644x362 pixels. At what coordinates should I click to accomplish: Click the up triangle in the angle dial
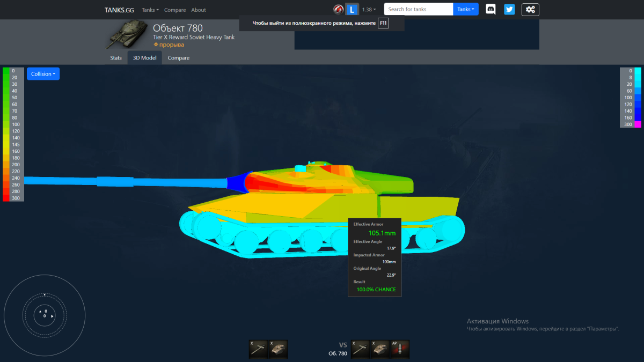coord(40,311)
